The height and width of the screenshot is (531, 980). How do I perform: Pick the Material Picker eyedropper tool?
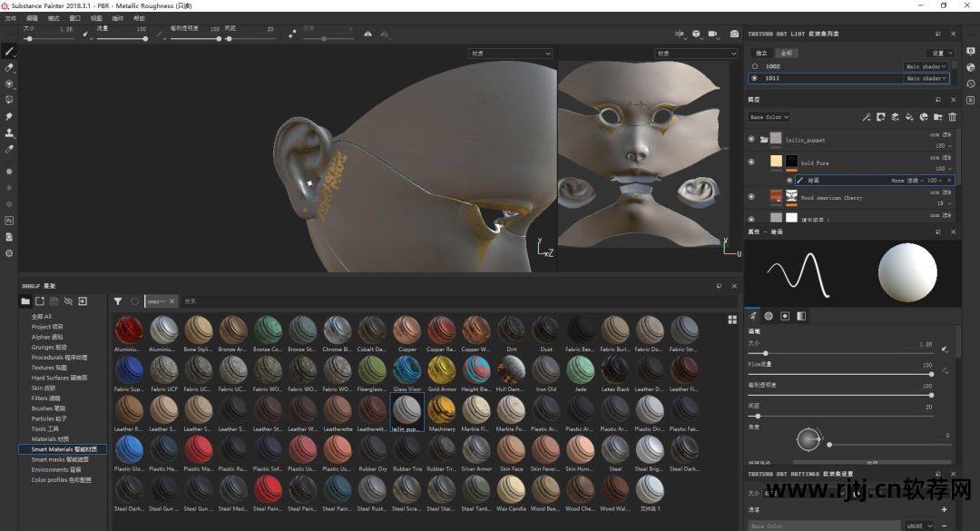9,149
